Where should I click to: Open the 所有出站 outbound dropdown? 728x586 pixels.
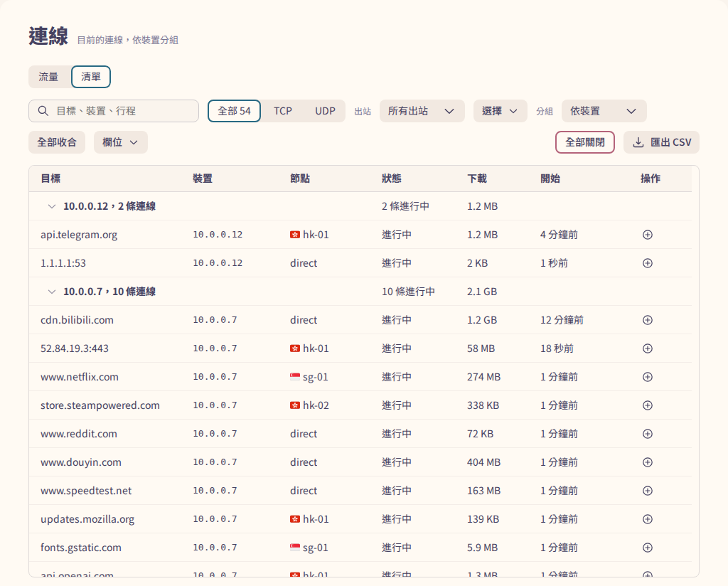422,111
